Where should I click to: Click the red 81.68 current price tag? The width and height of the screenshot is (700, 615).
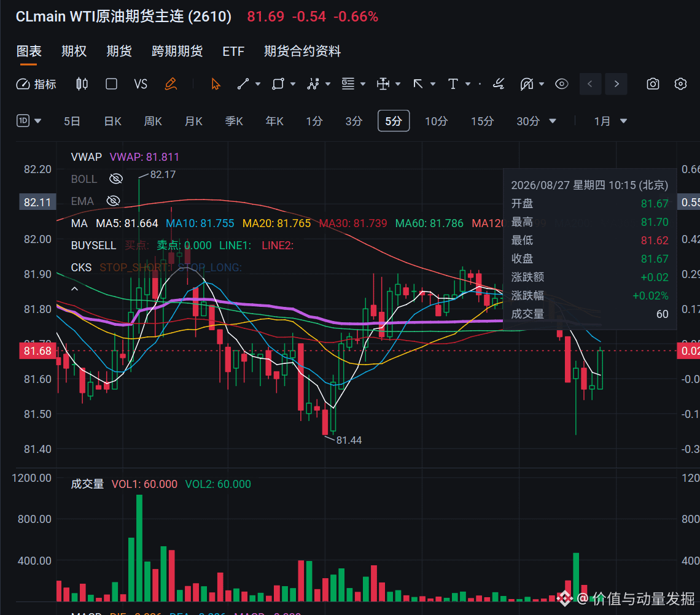(37, 351)
